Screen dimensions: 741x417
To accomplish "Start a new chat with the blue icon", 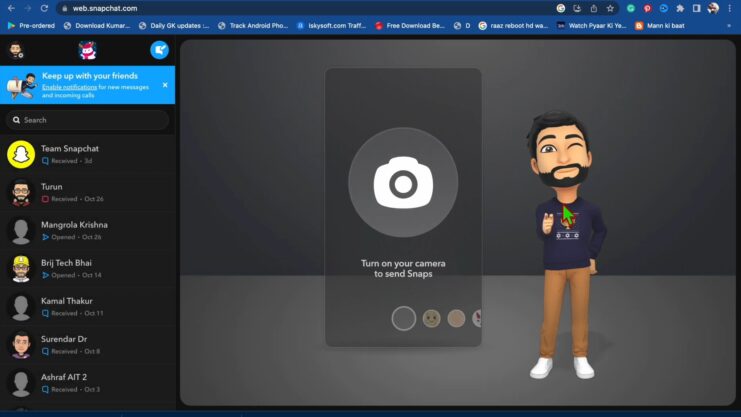I will (x=159, y=50).
